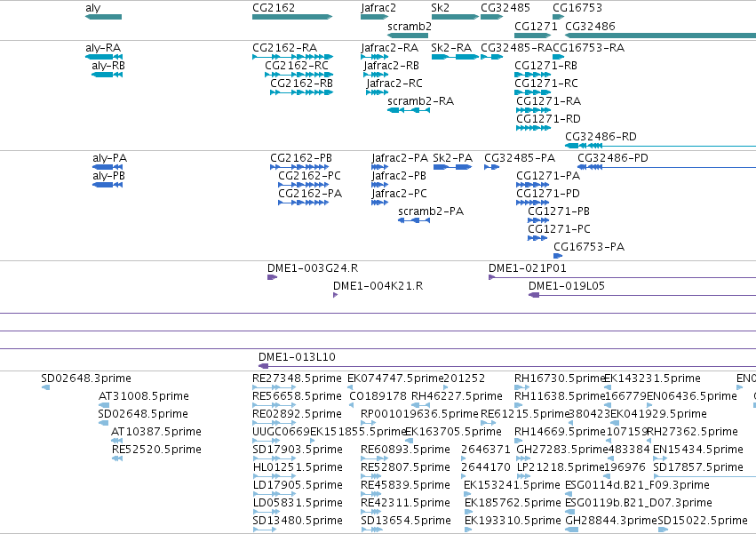The height and width of the screenshot is (534, 756).
Task: Click the CG16753-PA protein label
Action: (x=589, y=248)
